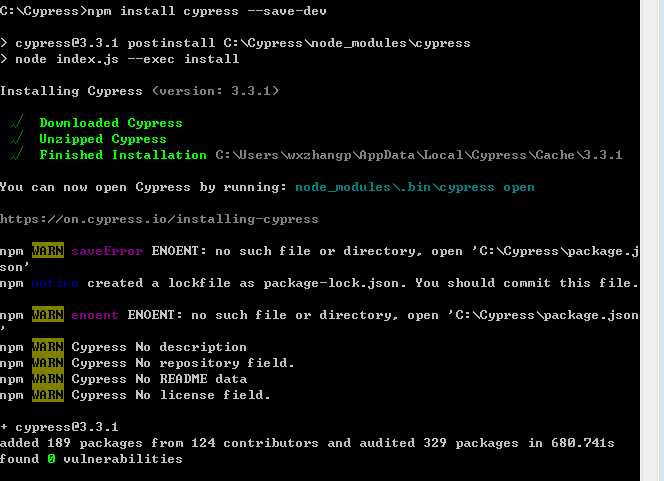The image size is (664, 481).
Task: Click the 'found 0 vulnerabilities' line
Action: tap(91, 459)
